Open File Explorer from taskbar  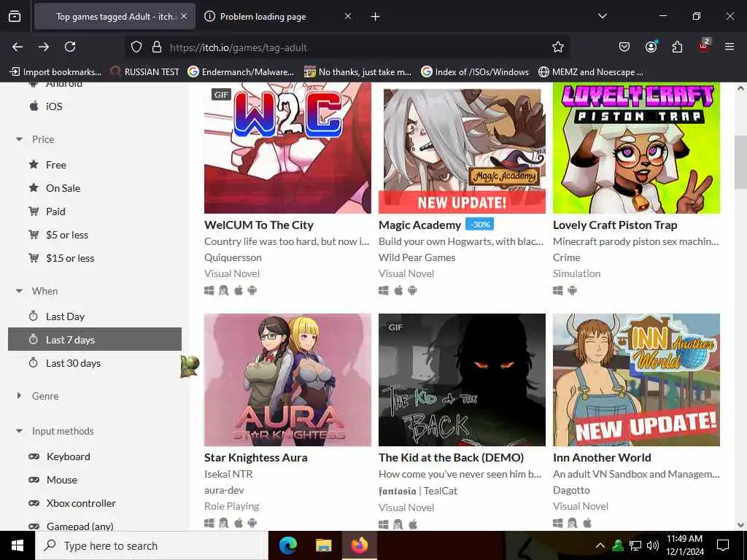[x=323, y=545]
